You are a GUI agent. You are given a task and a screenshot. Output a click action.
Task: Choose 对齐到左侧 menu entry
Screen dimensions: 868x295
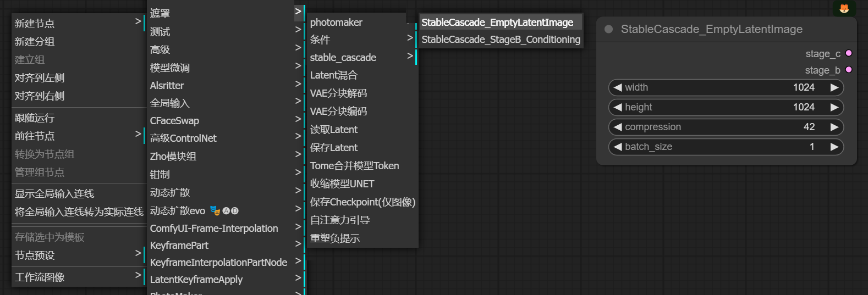pyautogui.click(x=78, y=77)
